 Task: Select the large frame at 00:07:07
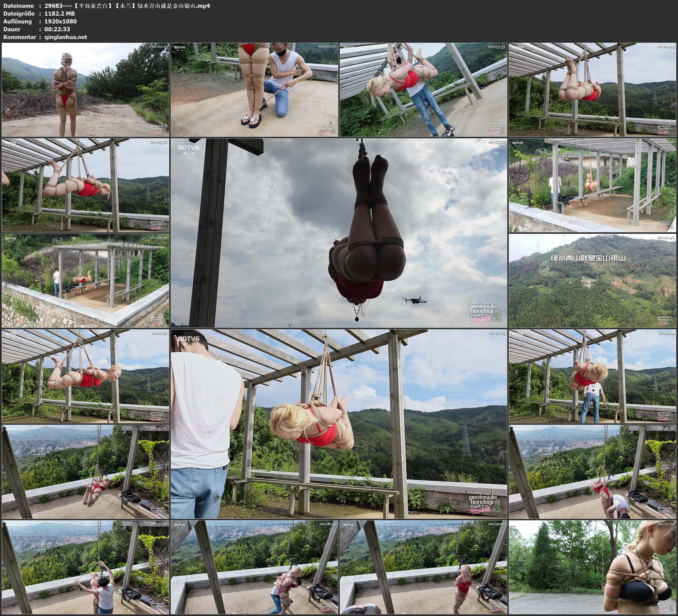[339, 233]
